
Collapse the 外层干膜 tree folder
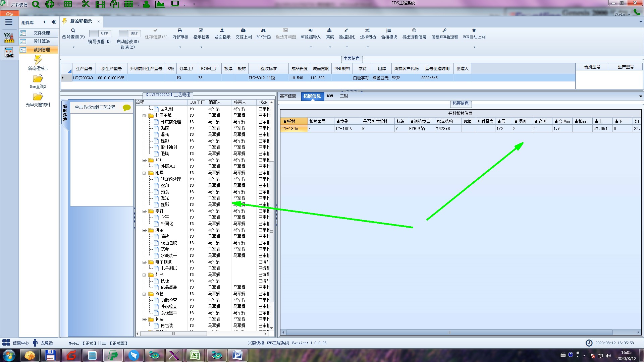(144, 116)
